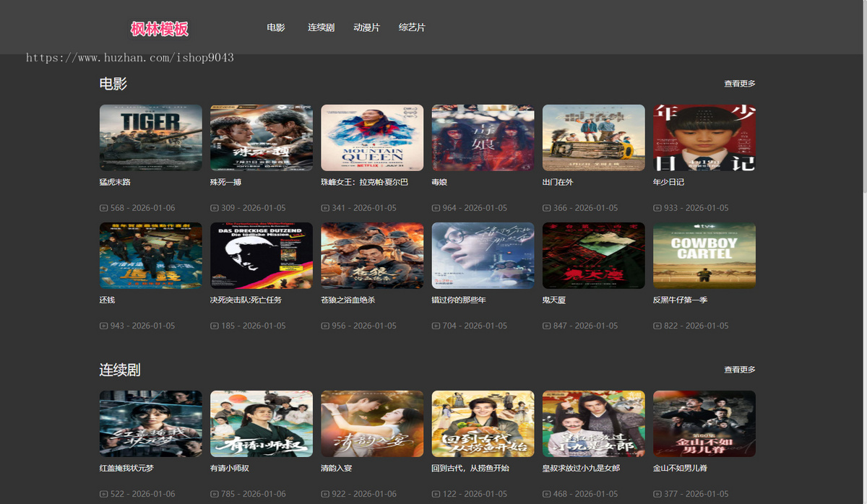Open the 回到古代从捞鱼开始 poster thumbnail

(x=483, y=424)
